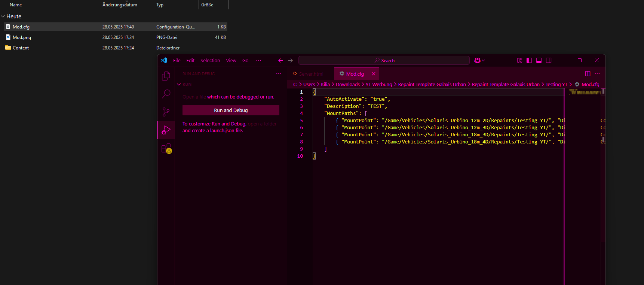The width and height of the screenshot is (644, 285).
Task: Switch to the Server.html tab
Action: click(x=311, y=74)
